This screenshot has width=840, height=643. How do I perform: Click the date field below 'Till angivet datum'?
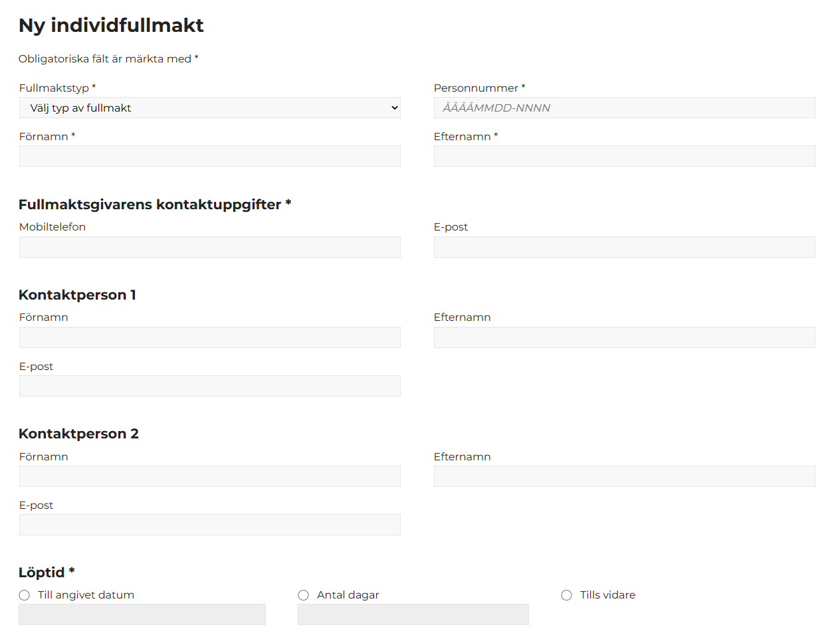[142, 614]
